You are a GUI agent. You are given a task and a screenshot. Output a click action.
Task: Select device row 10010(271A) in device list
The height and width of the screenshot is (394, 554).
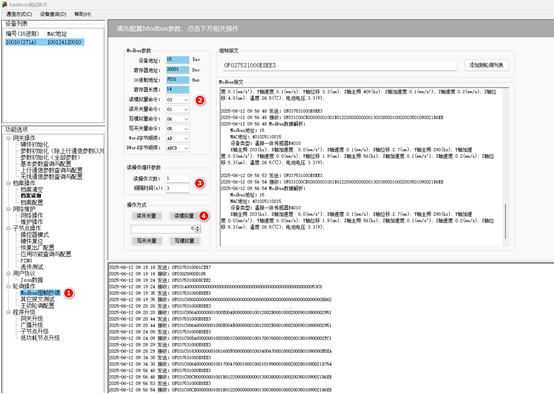[45, 42]
